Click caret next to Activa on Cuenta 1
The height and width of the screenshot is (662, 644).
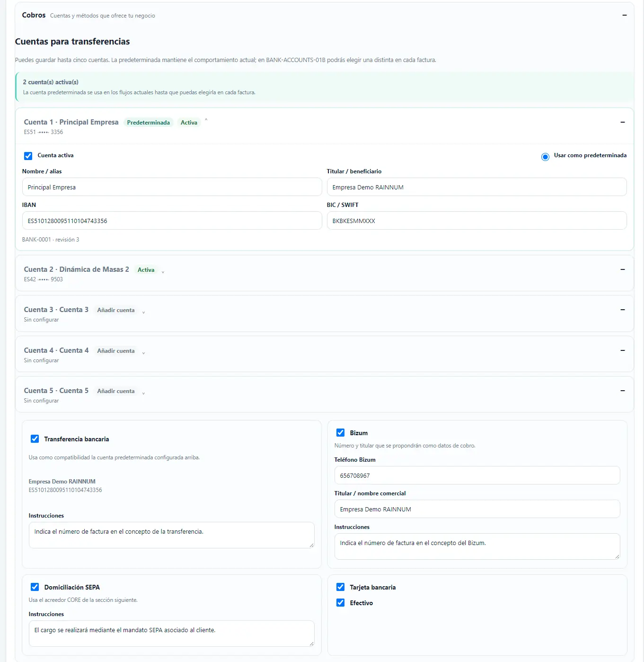click(206, 120)
